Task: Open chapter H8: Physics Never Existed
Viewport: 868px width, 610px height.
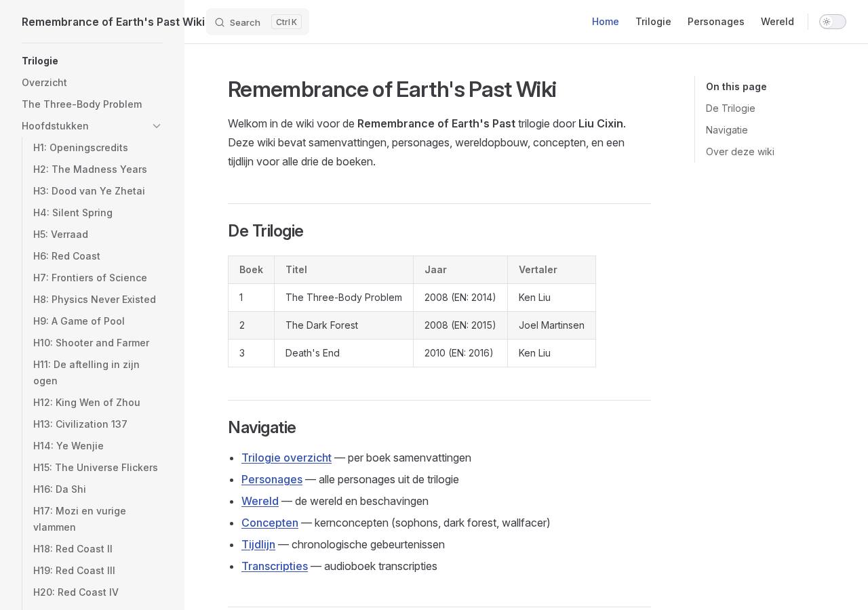Action: tap(94, 300)
